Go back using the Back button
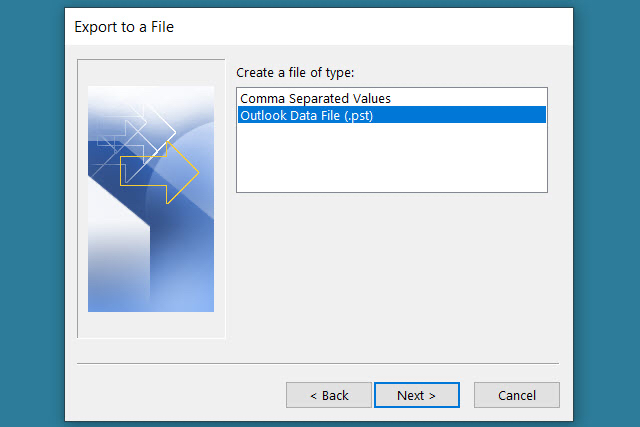Screen dimensions: 640x427 329,395
